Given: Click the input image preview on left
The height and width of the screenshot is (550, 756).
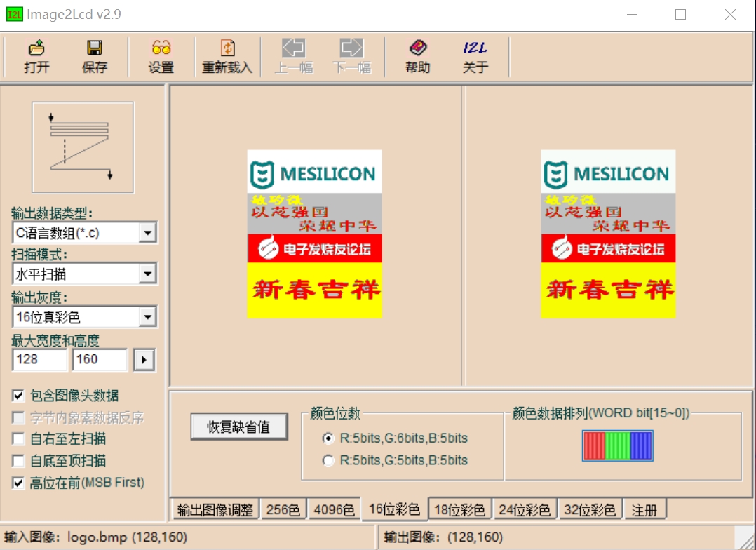Looking at the screenshot, I should (314, 234).
